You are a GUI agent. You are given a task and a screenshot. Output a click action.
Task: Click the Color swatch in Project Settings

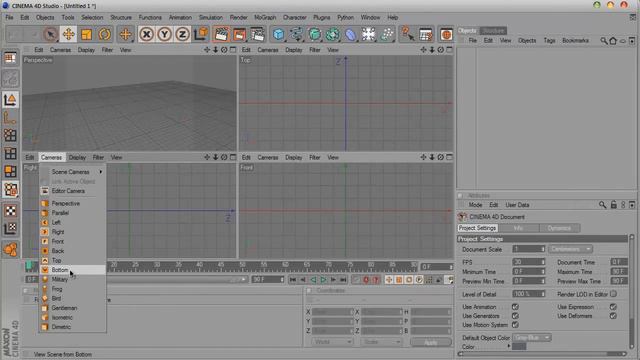(x=519, y=347)
